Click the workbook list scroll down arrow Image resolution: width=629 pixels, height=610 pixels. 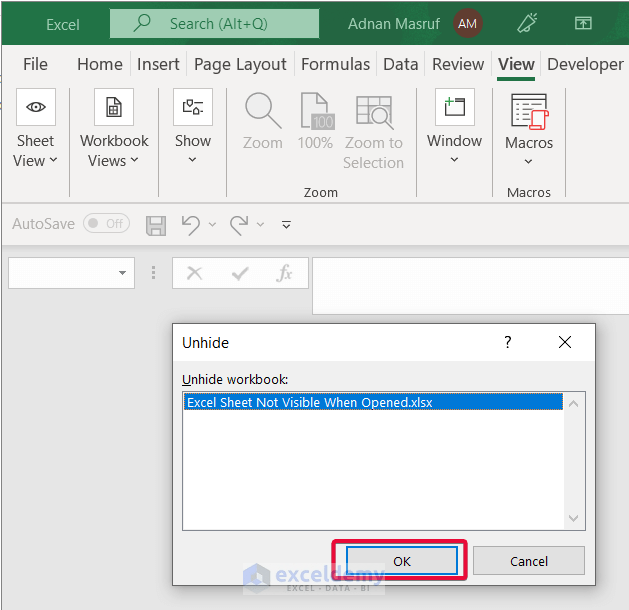[574, 518]
